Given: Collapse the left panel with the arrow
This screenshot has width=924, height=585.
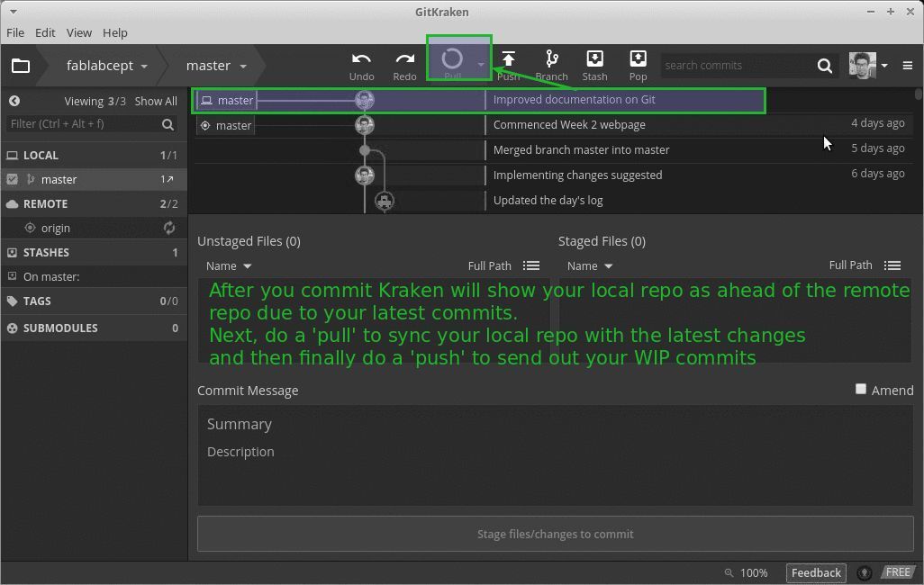Looking at the screenshot, I should click(14, 101).
